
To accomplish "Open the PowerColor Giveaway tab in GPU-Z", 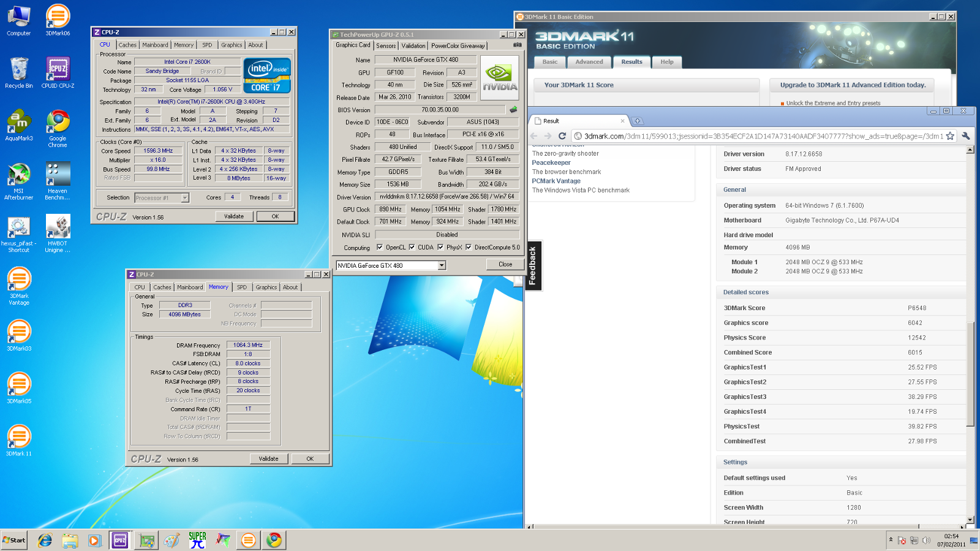I will pyautogui.click(x=458, y=45).
